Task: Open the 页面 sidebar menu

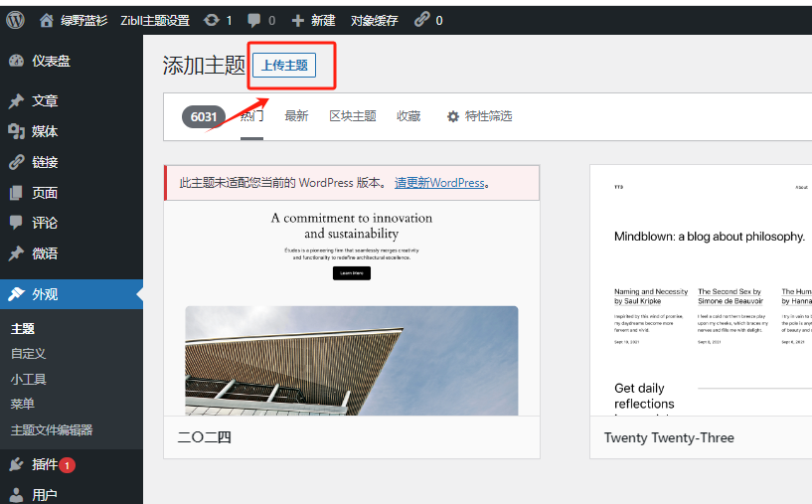Action: 45,193
